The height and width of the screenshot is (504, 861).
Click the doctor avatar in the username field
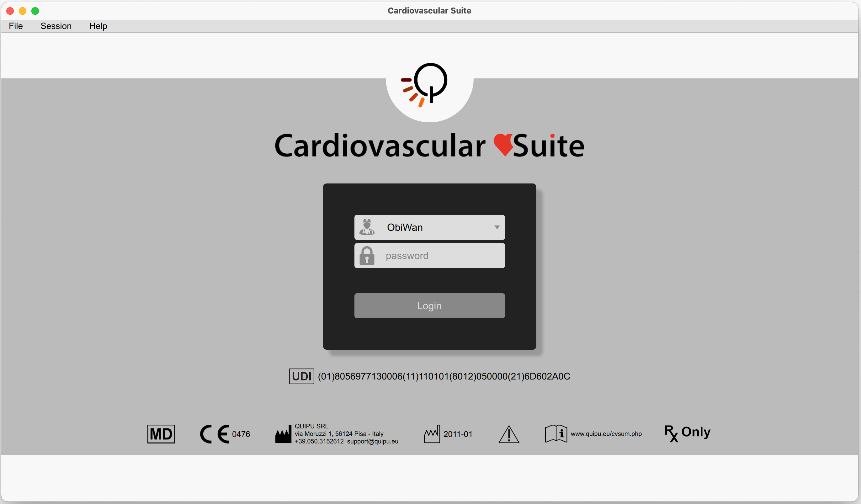pos(367,227)
